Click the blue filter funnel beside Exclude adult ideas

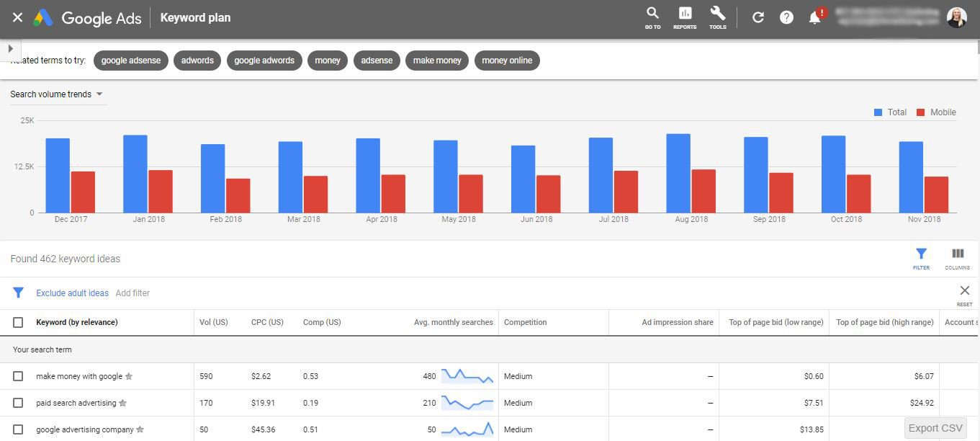(x=19, y=293)
